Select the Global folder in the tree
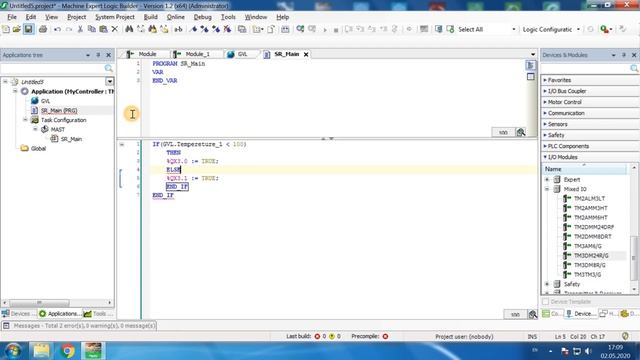Image resolution: width=640 pixels, height=360 pixels. coord(38,148)
